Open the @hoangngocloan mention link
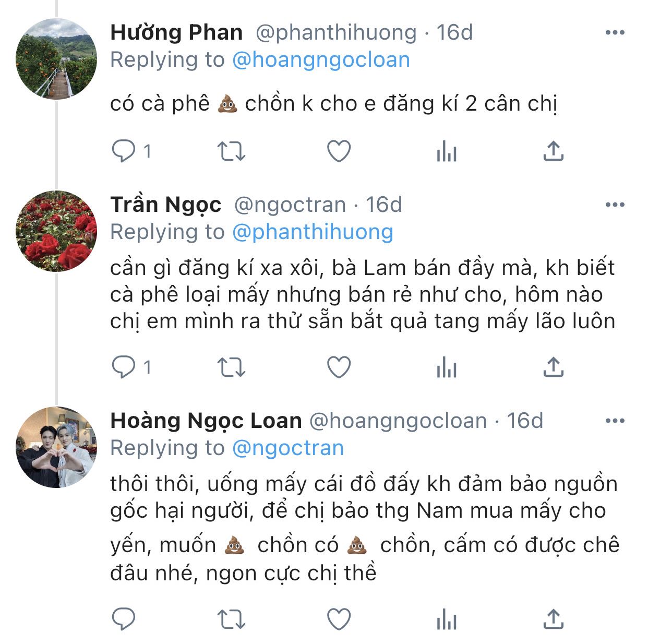Screen dimensions: 648x644 [321, 60]
